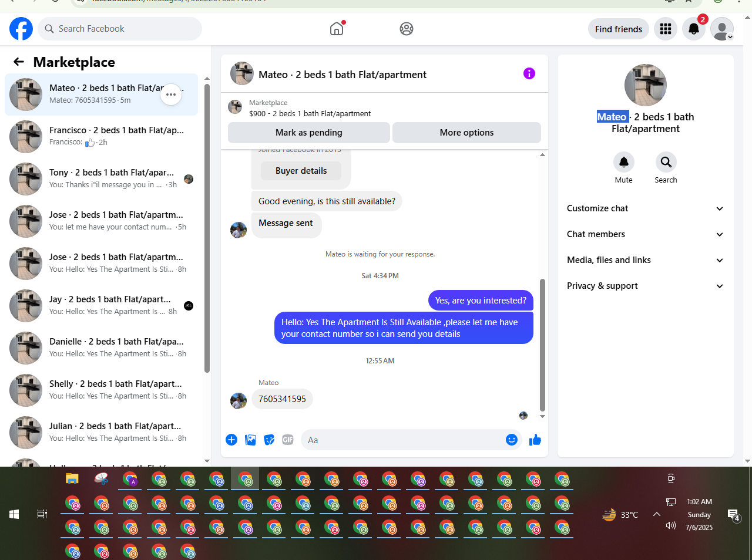The height and width of the screenshot is (560, 752).
Task: Open Danielle's conversation
Action: [101, 348]
